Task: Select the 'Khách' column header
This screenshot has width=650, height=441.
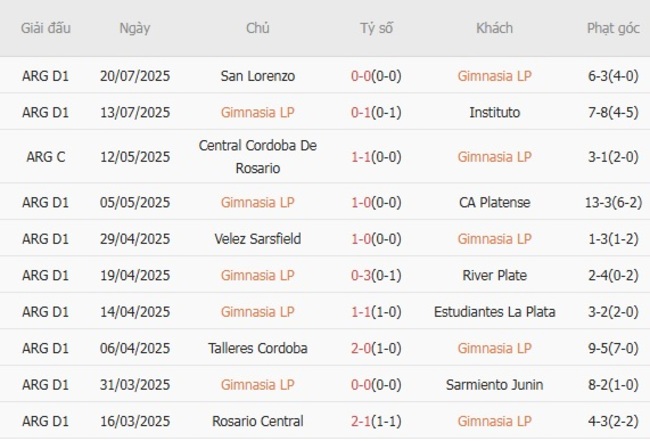Action: point(494,28)
